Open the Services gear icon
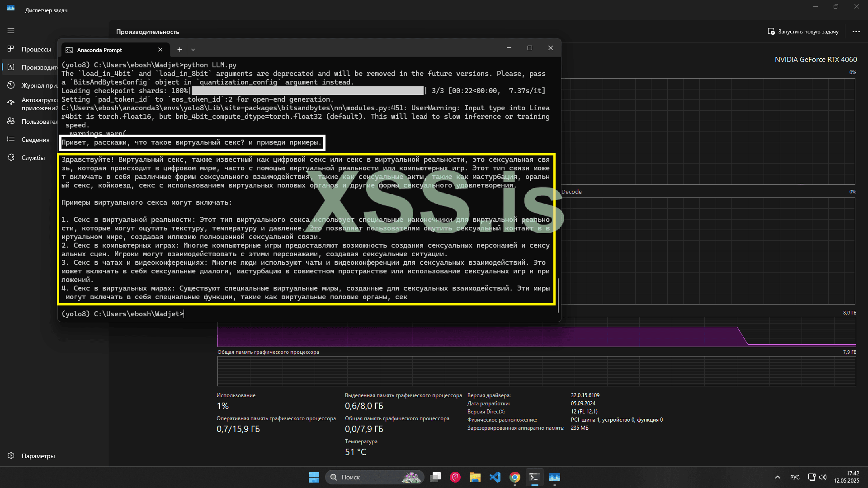868x488 pixels. [x=11, y=158]
